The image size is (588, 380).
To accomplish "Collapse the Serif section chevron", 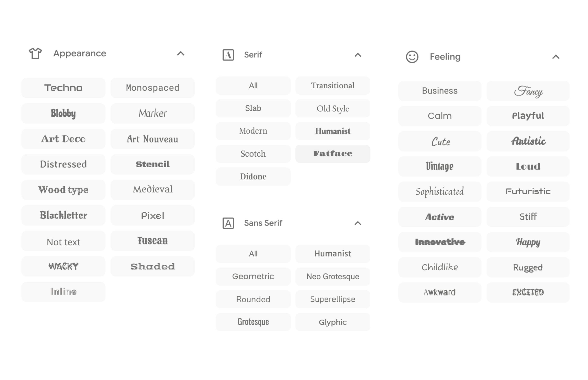I will pyautogui.click(x=358, y=55).
